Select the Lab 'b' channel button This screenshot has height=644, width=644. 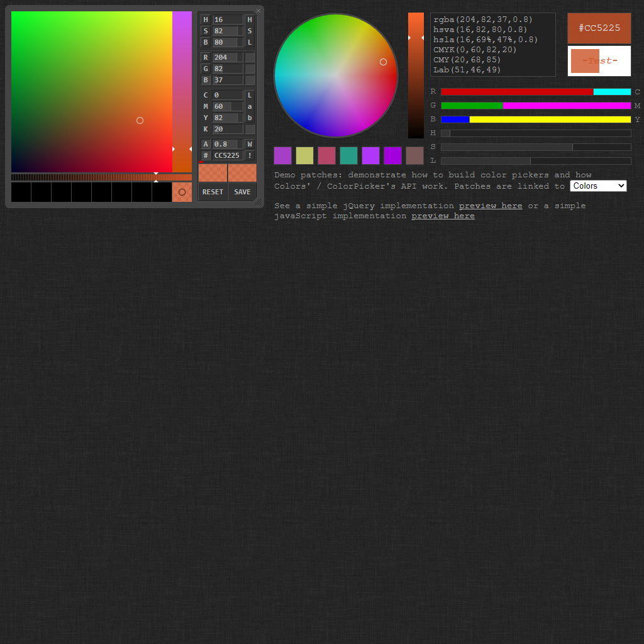coord(249,118)
